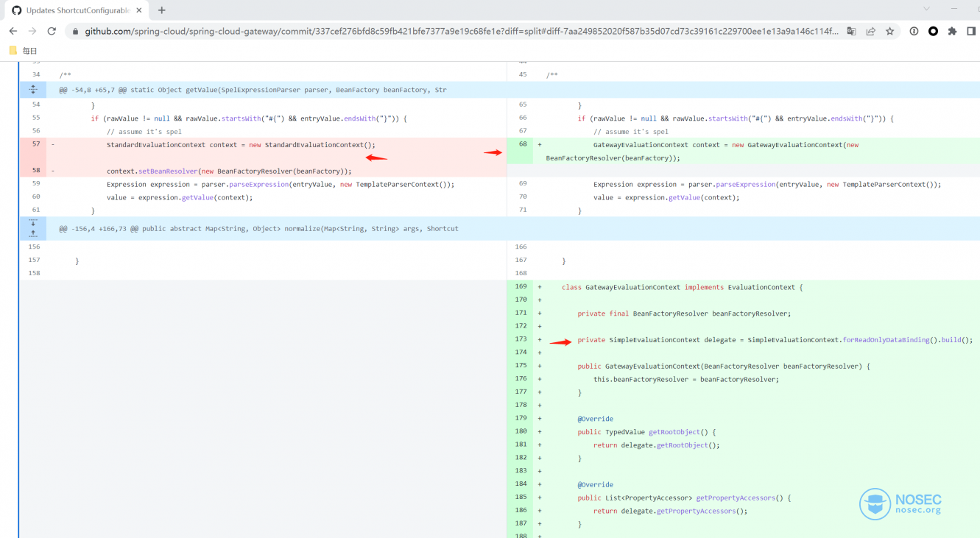This screenshot has height=538, width=980.
Task: Open the black circle extension icon
Action: [x=932, y=31]
